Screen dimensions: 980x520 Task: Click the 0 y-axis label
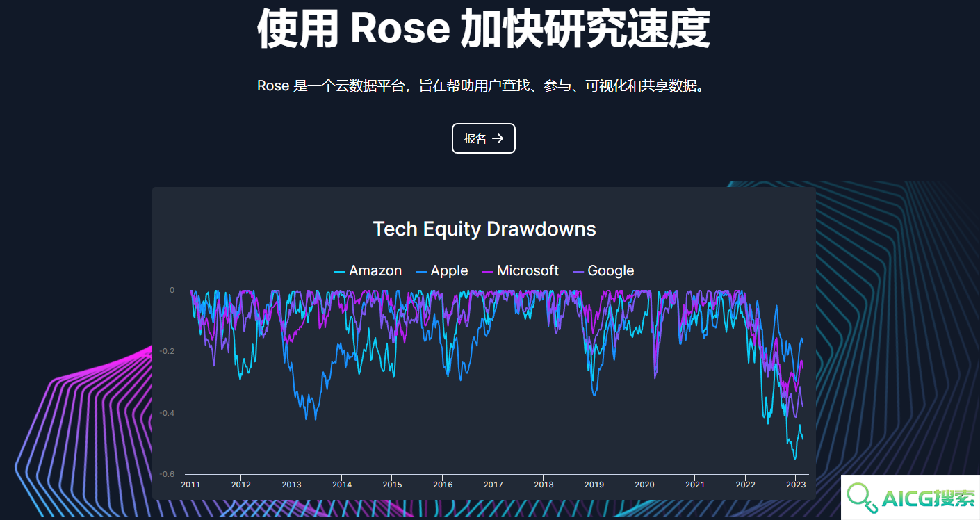(172, 290)
